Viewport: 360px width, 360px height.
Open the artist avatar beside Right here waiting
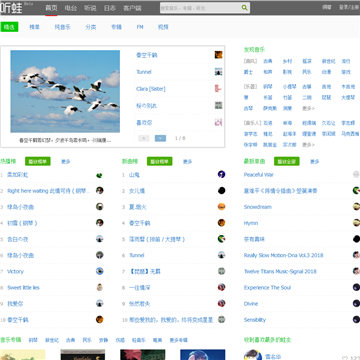click(99, 190)
